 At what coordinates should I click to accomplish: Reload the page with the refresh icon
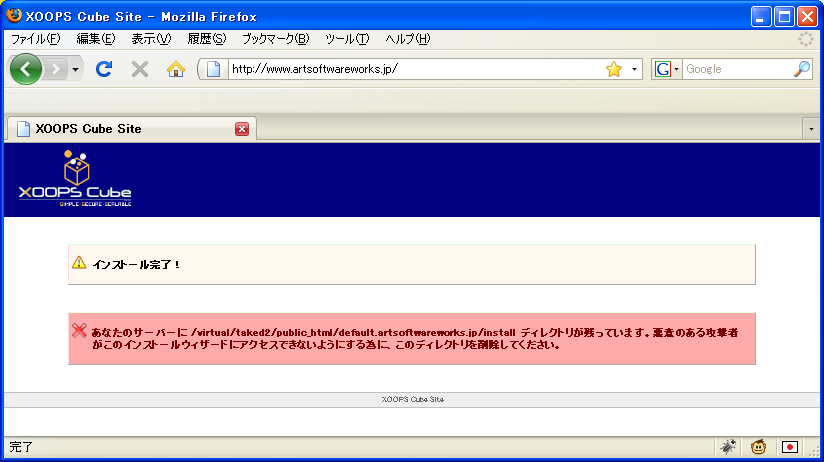click(103, 69)
